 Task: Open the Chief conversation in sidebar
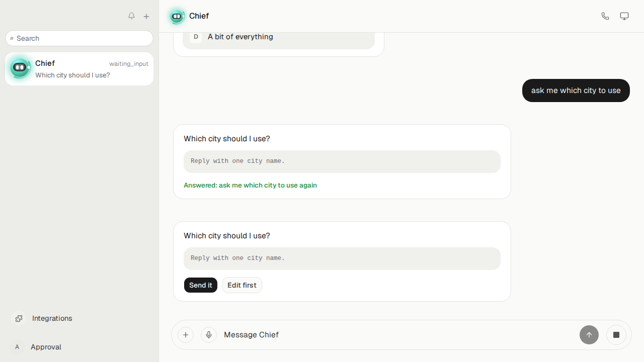79,69
